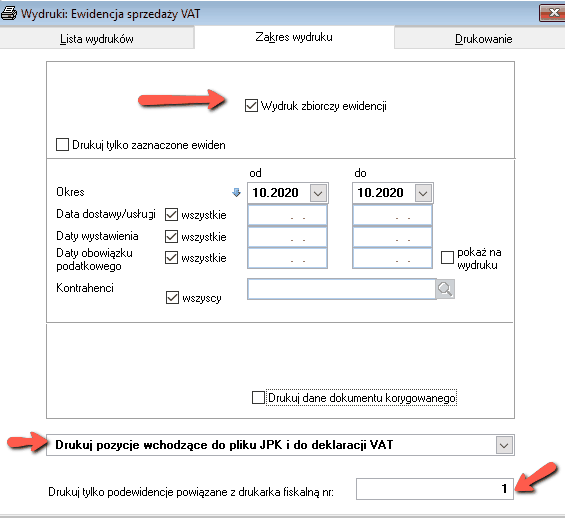Check Drukuj dane dokumentu korygowanego

click(258, 398)
